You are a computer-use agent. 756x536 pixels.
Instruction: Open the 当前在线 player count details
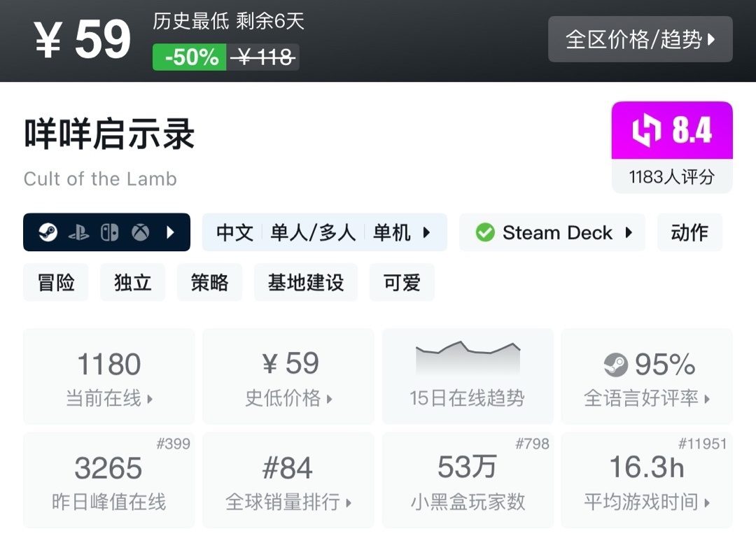coord(109,377)
